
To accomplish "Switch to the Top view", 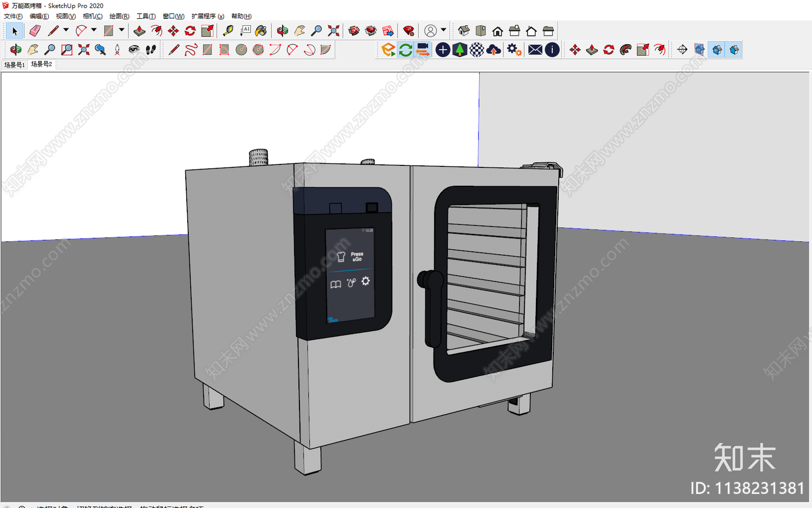I will click(x=481, y=31).
